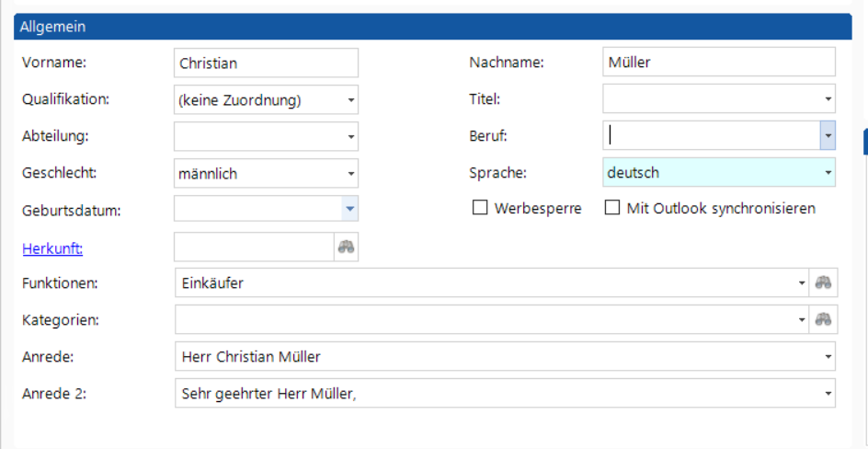Expand the Titel dropdown
The image size is (868, 449).
tap(828, 99)
